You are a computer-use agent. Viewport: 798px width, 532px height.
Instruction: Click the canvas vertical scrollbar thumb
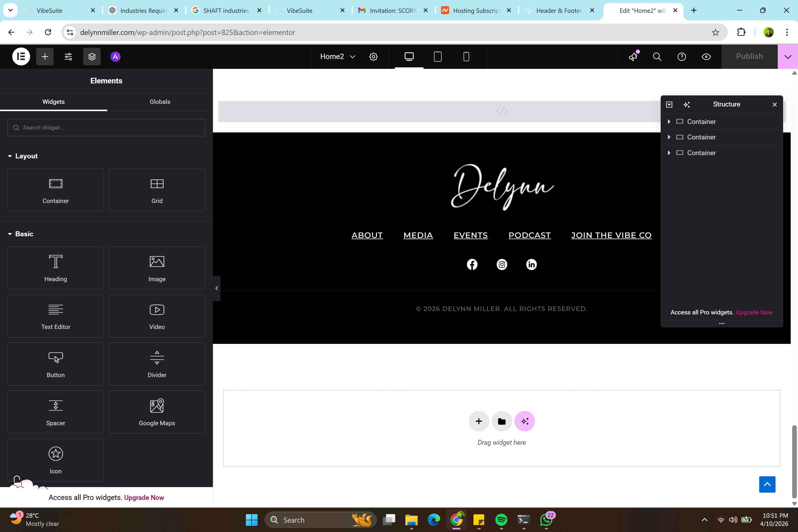[794, 461]
